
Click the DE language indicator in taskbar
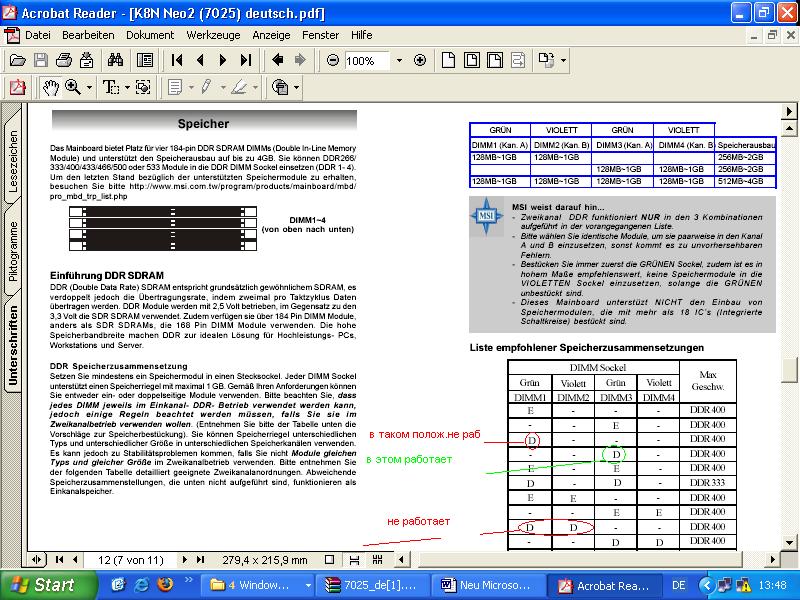[x=679, y=585]
